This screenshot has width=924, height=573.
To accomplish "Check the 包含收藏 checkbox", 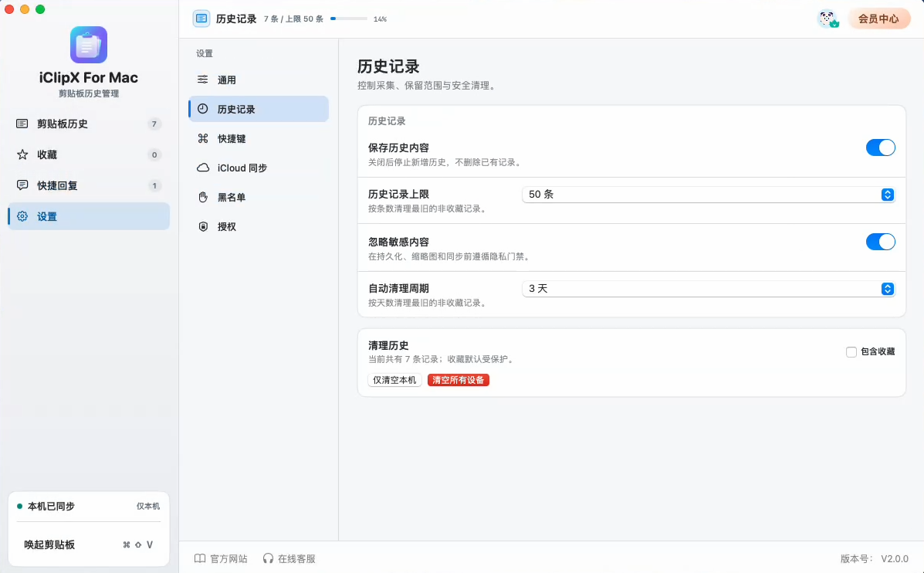I will pos(851,352).
